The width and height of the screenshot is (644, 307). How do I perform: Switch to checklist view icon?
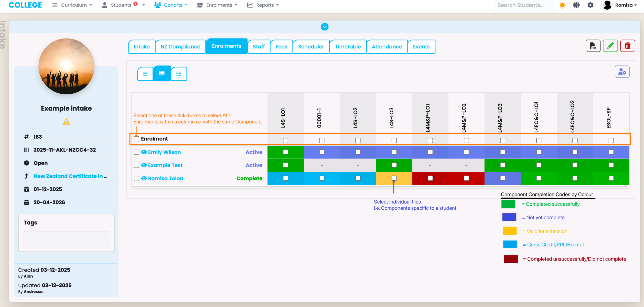[x=179, y=74]
